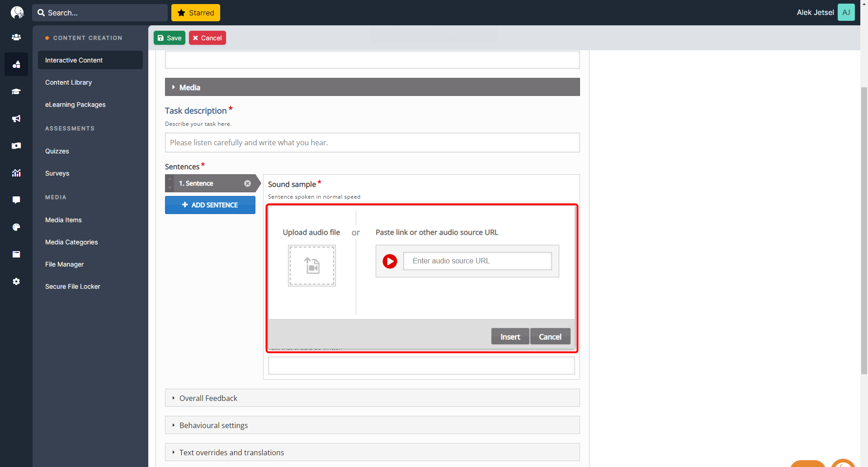Screen dimensions: 868x467
Task: Click the audio source URL field
Action: click(x=477, y=261)
